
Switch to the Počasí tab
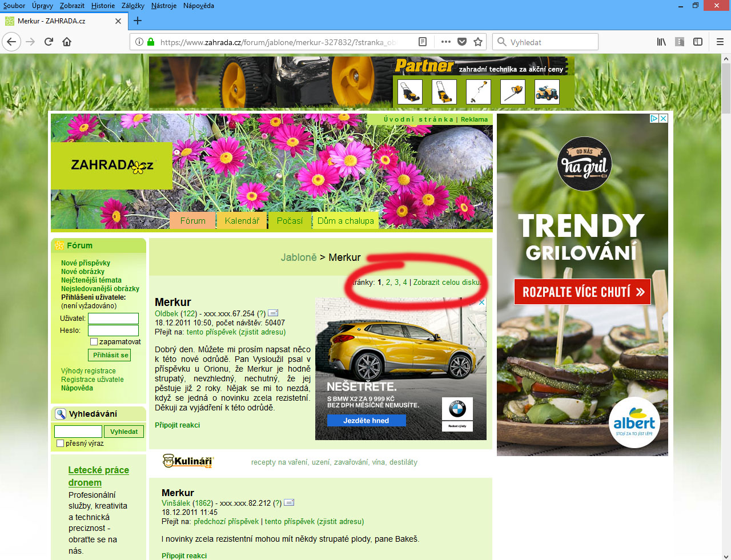290,220
